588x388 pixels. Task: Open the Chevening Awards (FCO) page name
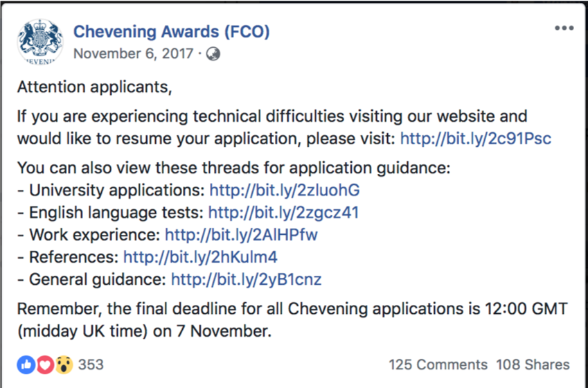pos(171,31)
